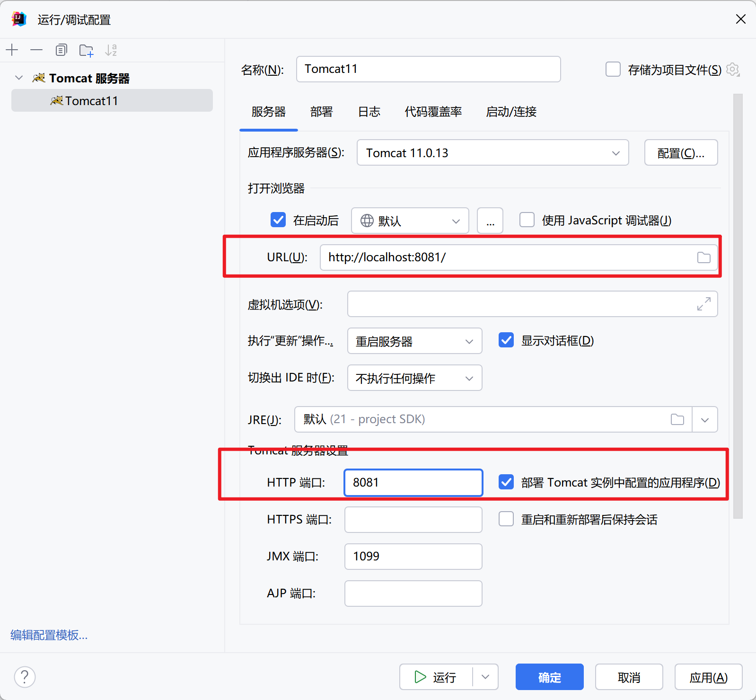The height and width of the screenshot is (700, 756).
Task: Click the browser ellipsis button
Action: coord(490,221)
